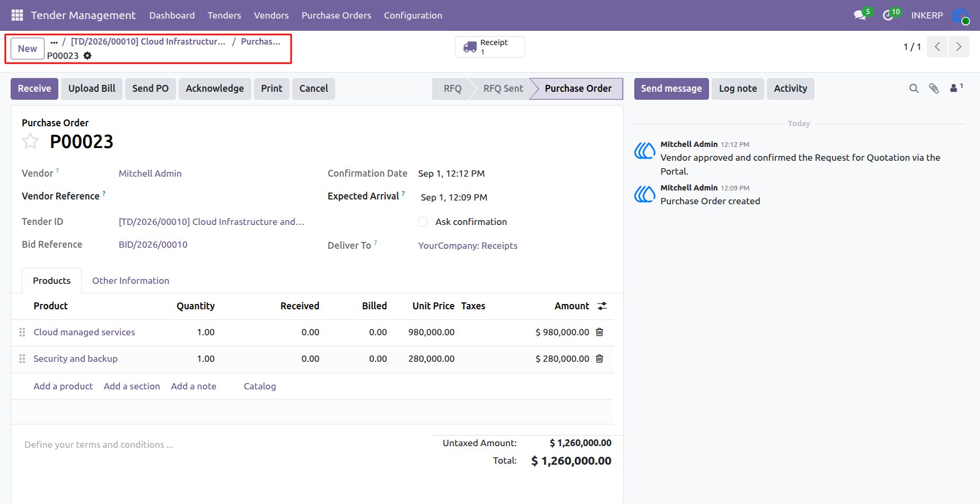This screenshot has height=504, width=980.
Task: Open the activities clock icon
Action: tap(888, 15)
